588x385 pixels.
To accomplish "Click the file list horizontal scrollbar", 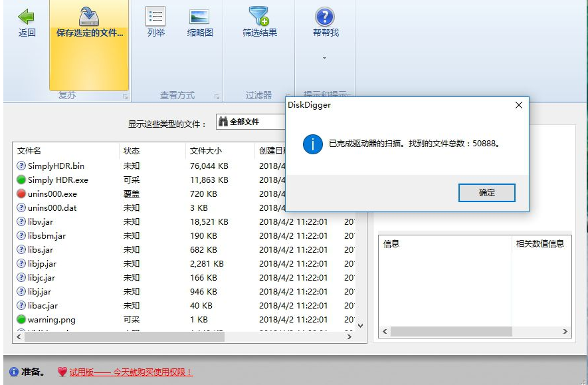I will pos(124,337).
